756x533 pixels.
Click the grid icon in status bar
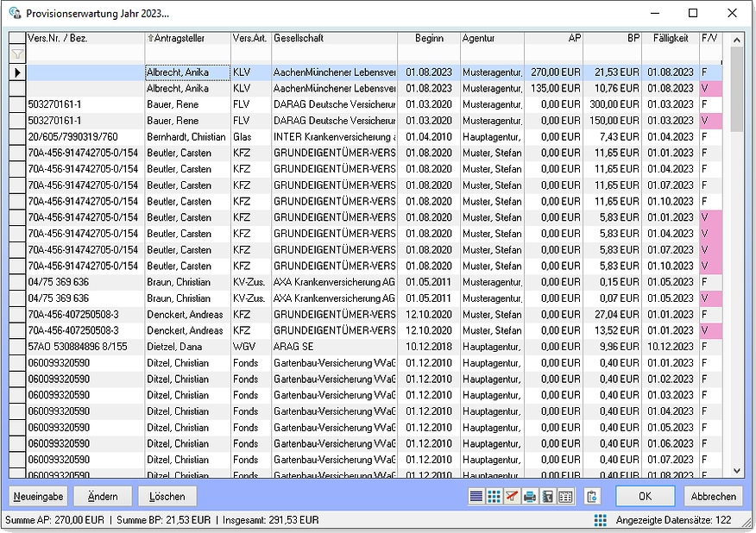[x=601, y=520]
